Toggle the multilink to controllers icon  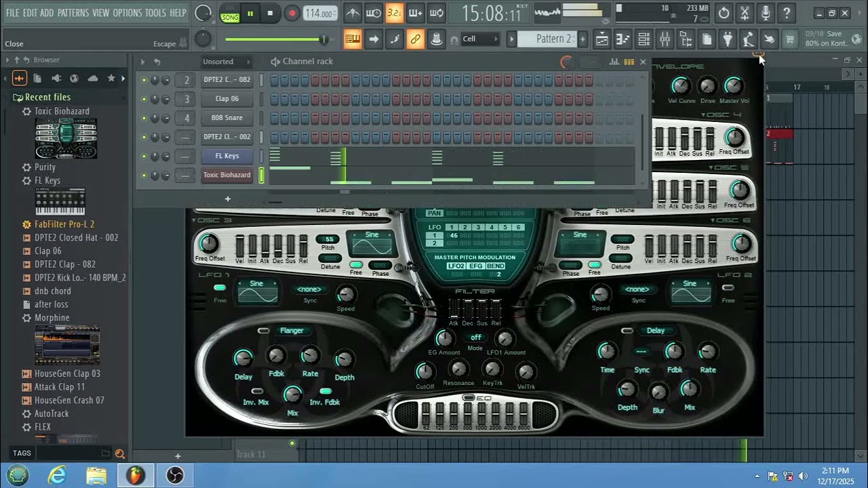(x=437, y=39)
